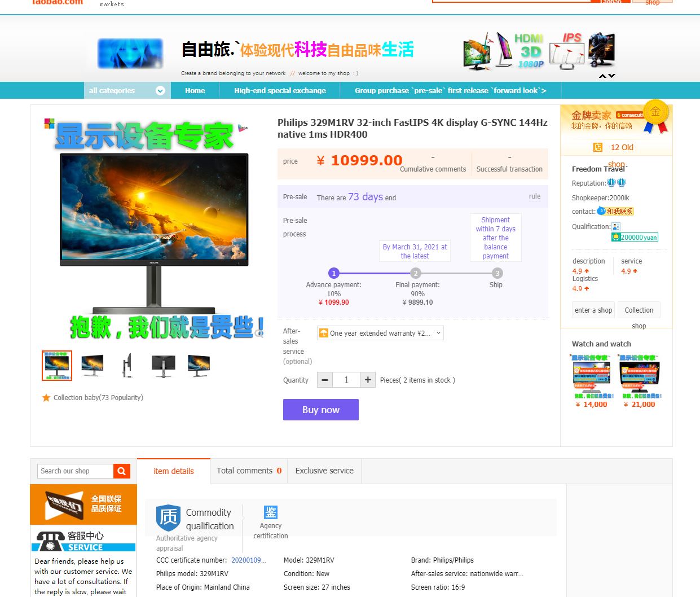Click the Agency certification icon
The height and width of the screenshot is (597, 700).
coord(271,512)
